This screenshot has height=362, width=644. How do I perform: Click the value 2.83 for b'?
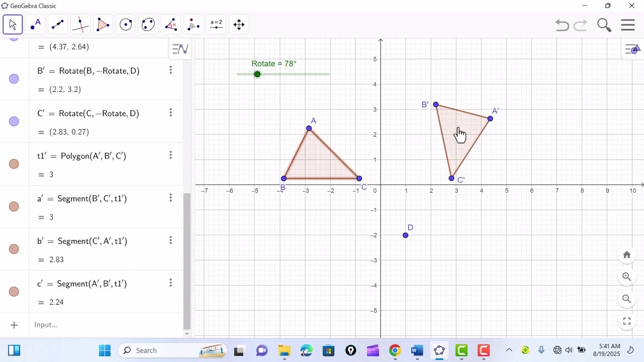point(56,260)
